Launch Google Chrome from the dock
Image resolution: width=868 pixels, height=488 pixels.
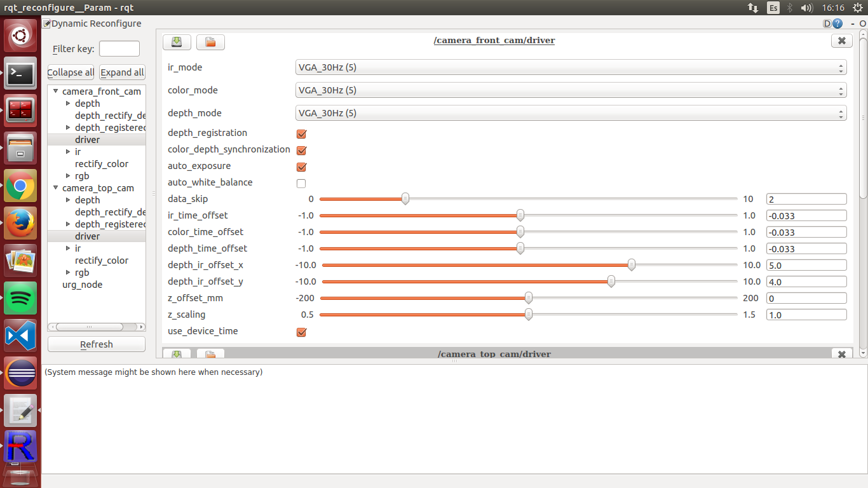(20, 186)
